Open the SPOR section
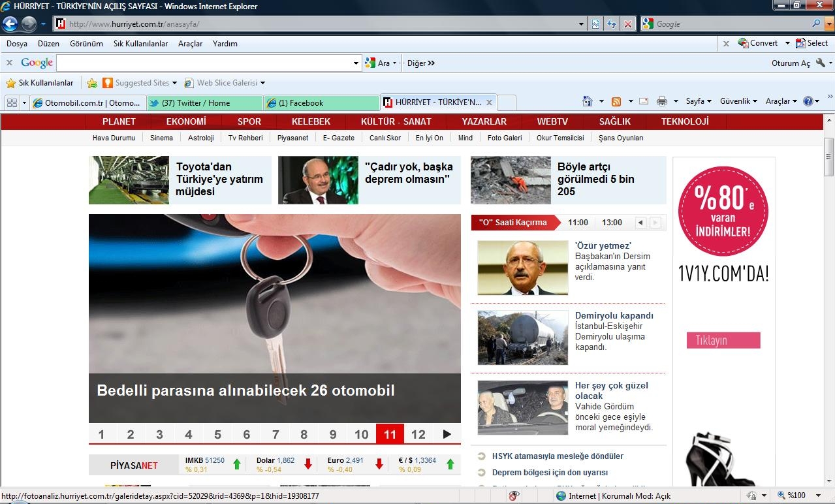This screenshot has width=835, height=504. point(249,121)
